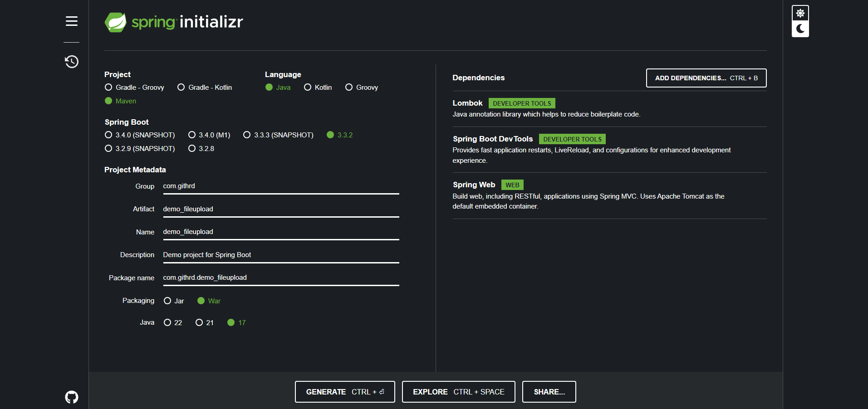Viewport: 868px width, 409px height.
Task: Select Groovy language option
Action: click(362, 87)
